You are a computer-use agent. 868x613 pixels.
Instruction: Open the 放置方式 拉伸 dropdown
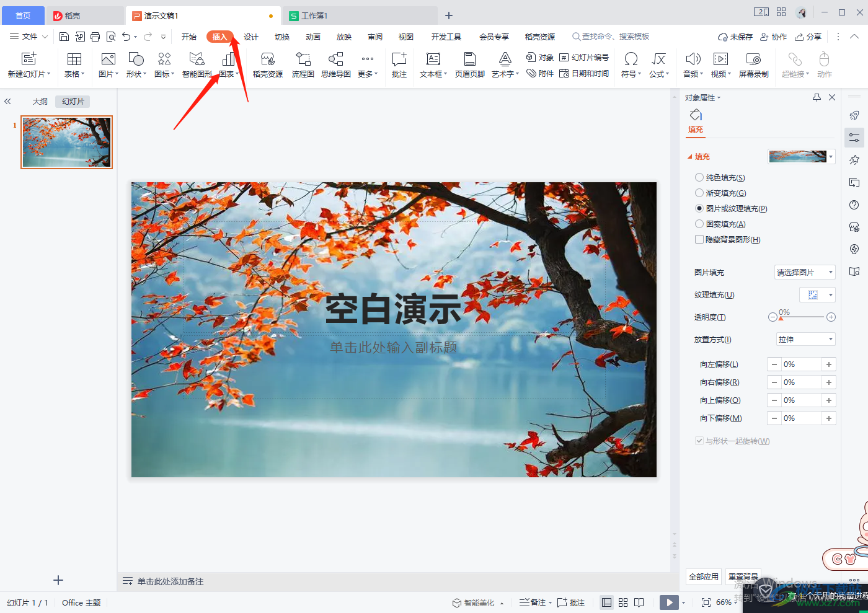tap(805, 339)
